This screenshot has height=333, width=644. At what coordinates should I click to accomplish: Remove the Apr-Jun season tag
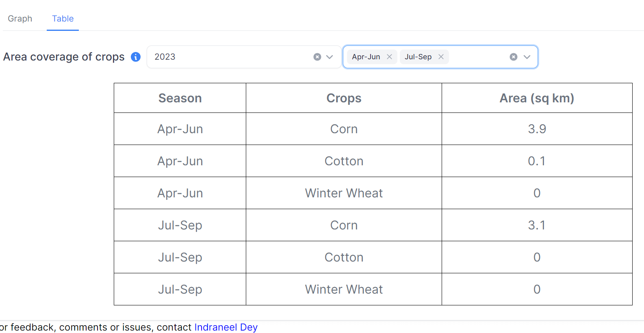tap(389, 57)
